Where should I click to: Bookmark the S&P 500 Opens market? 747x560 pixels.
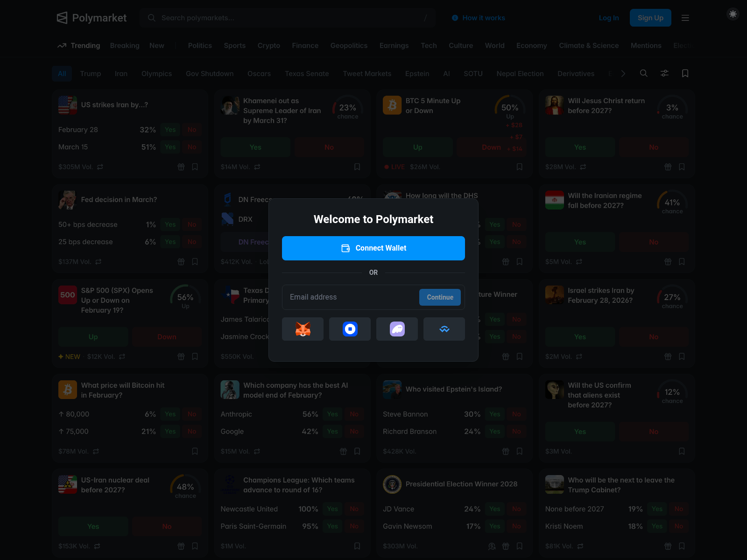point(195,356)
